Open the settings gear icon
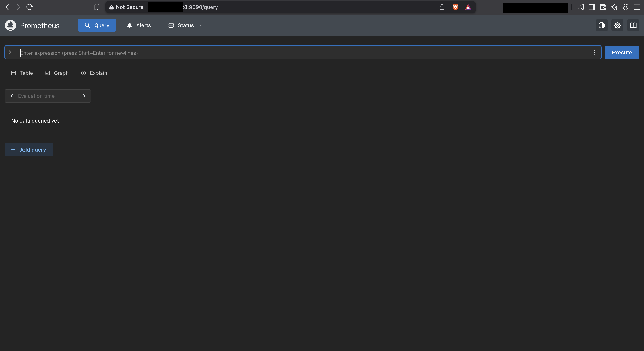 pos(617,25)
